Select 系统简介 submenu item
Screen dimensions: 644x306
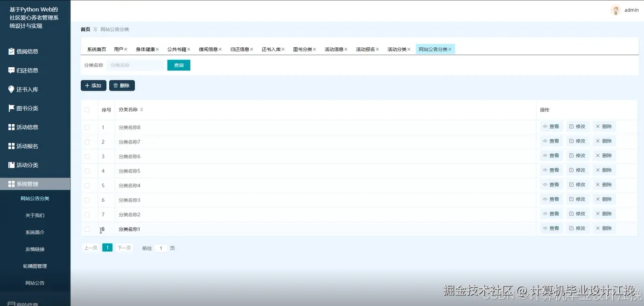click(x=35, y=232)
